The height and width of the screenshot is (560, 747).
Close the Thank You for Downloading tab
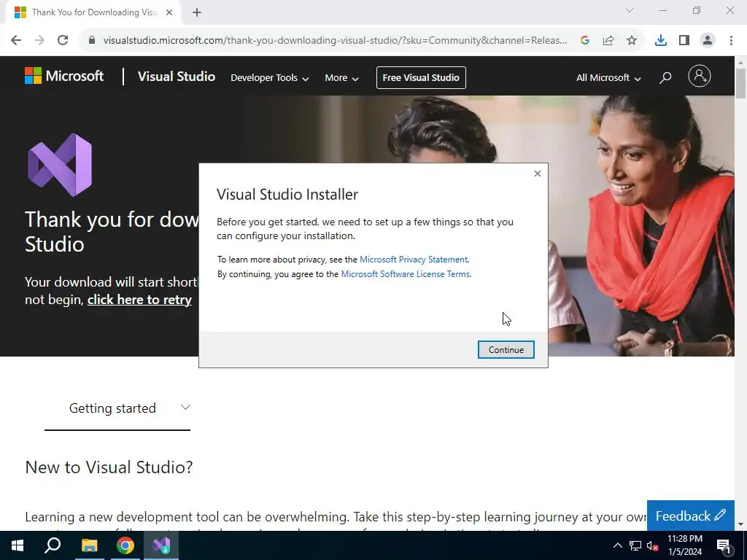click(169, 13)
